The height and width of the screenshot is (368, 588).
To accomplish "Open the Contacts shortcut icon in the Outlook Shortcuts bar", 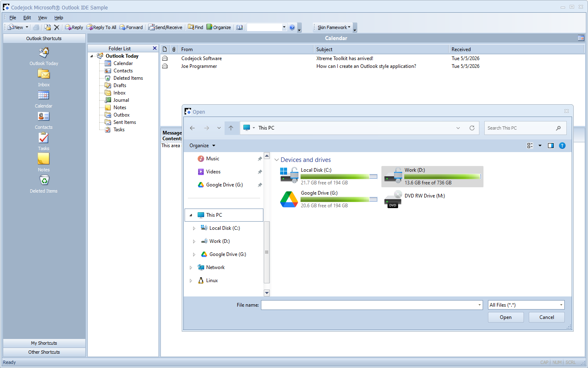I will pos(44,117).
